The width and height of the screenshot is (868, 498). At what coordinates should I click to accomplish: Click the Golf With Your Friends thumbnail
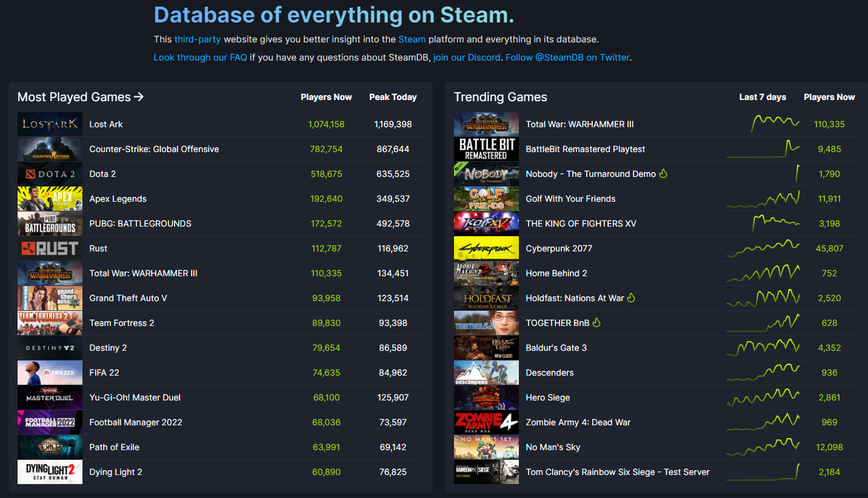pos(486,199)
